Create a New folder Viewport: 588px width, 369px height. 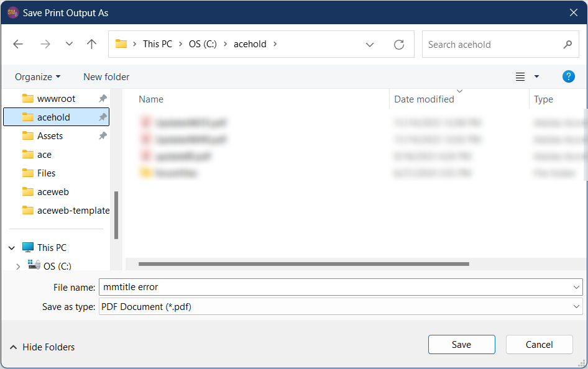click(106, 76)
